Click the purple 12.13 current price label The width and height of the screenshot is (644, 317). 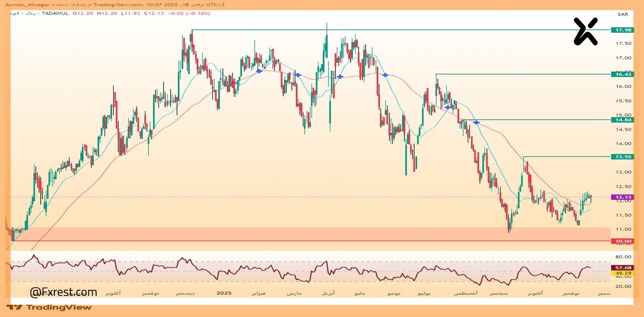pyautogui.click(x=621, y=197)
